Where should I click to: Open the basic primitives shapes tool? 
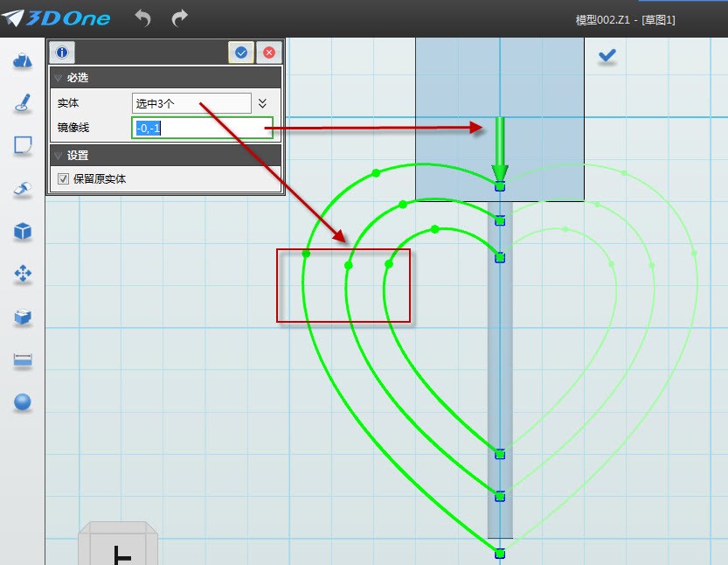pos(23,60)
